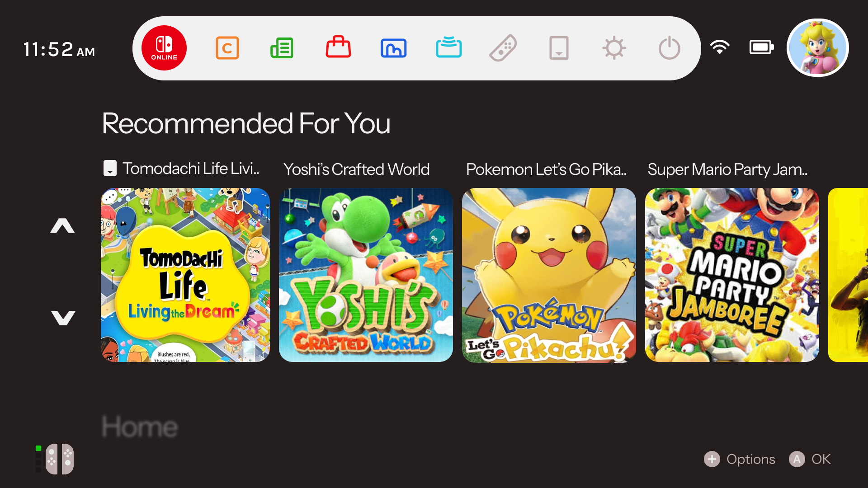Check the battery status icon
868x488 pixels.
pos(762,47)
